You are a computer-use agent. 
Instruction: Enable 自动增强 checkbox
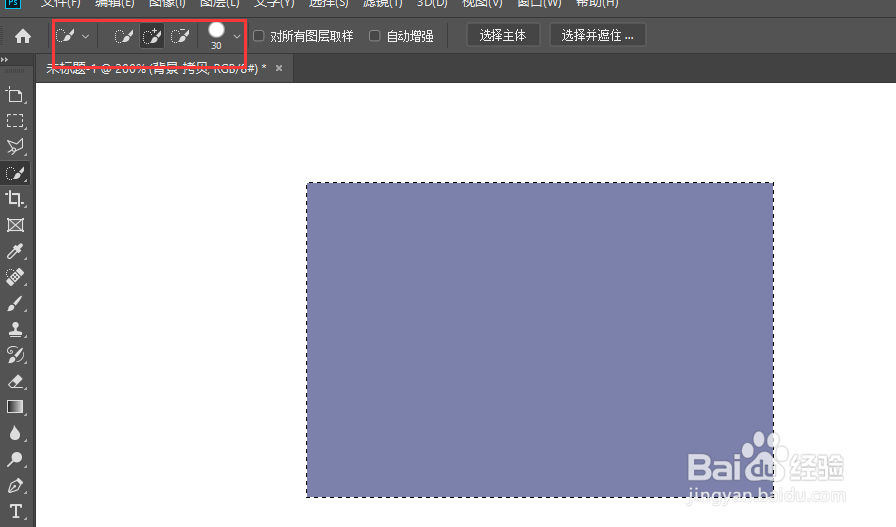tap(375, 36)
